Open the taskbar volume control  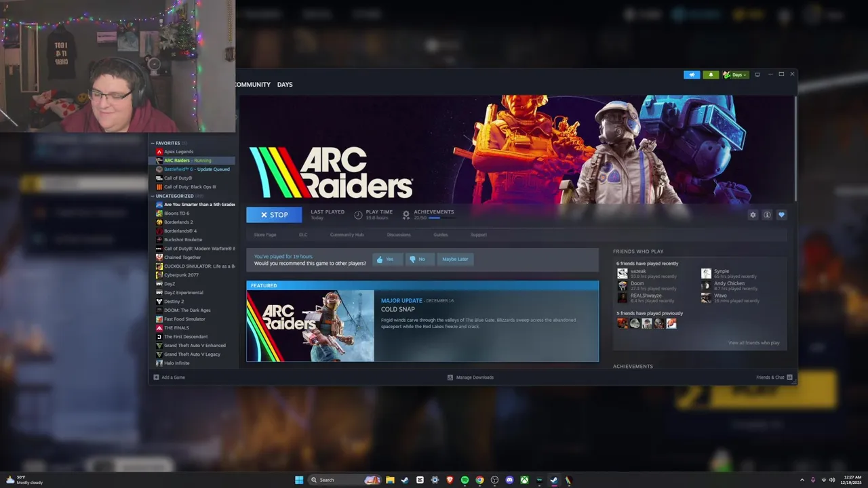(831, 480)
